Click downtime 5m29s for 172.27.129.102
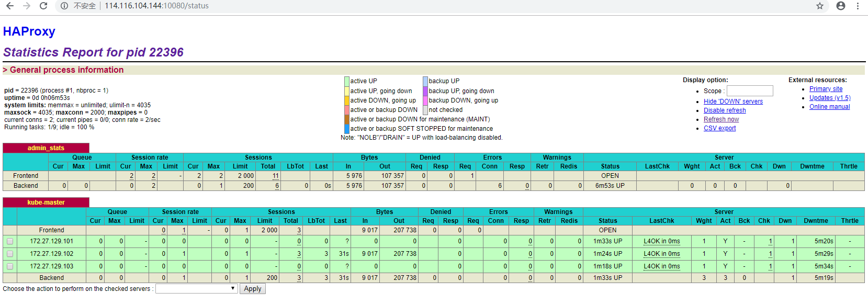This screenshot has width=868, height=304. (x=824, y=254)
